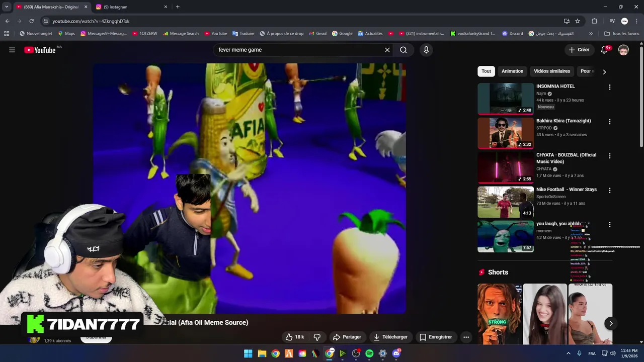
Task: Open options menu for Bakhira Kbira video
Action: (x=610, y=122)
